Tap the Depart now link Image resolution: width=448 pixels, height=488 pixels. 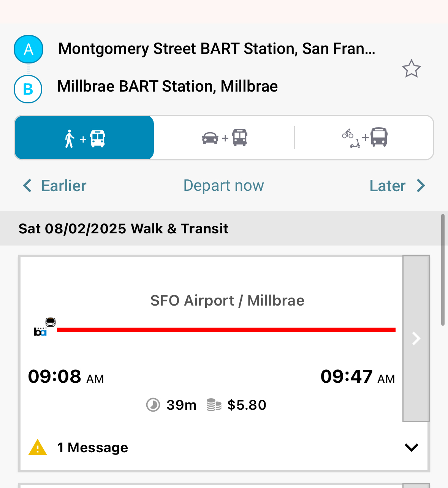tap(223, 186)
